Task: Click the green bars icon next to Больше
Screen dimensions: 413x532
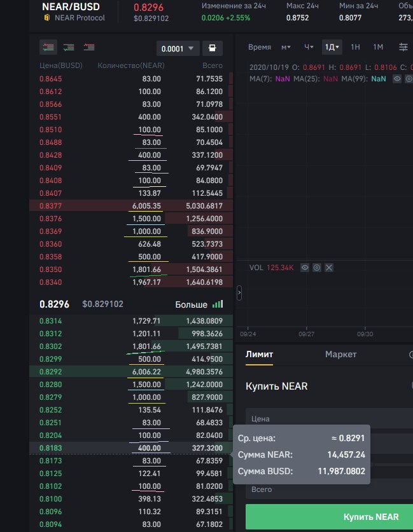Action: tap(218, 304)
